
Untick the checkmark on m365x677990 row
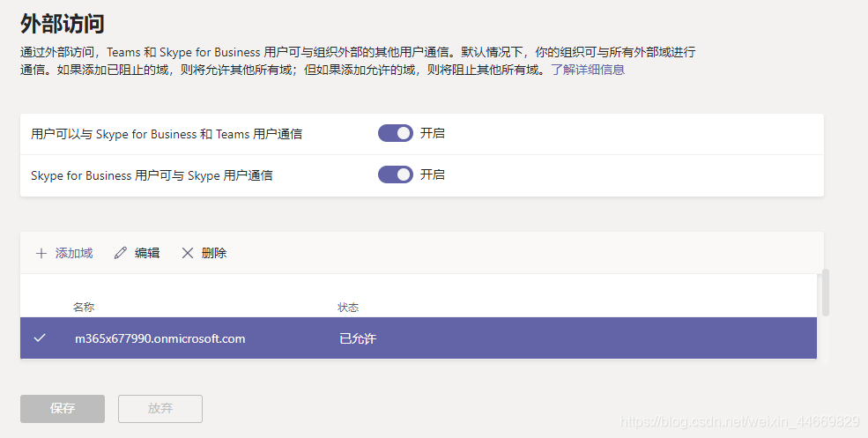[40, 338]
